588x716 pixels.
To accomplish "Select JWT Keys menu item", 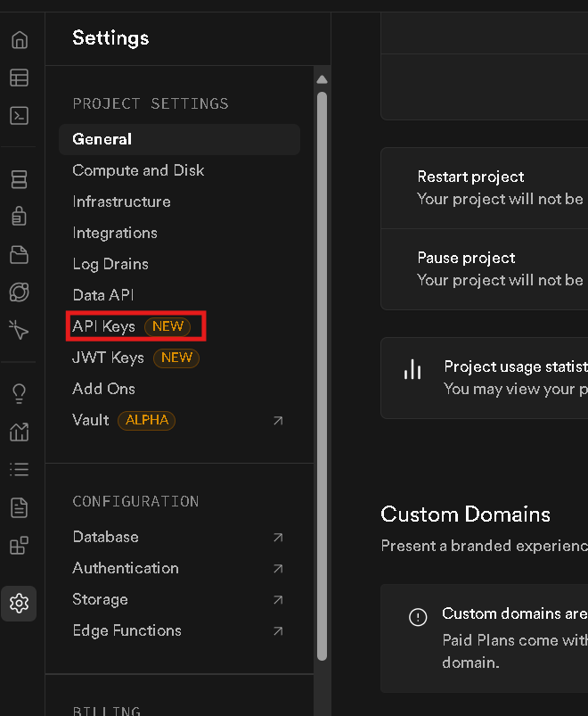I will (108, 358).
